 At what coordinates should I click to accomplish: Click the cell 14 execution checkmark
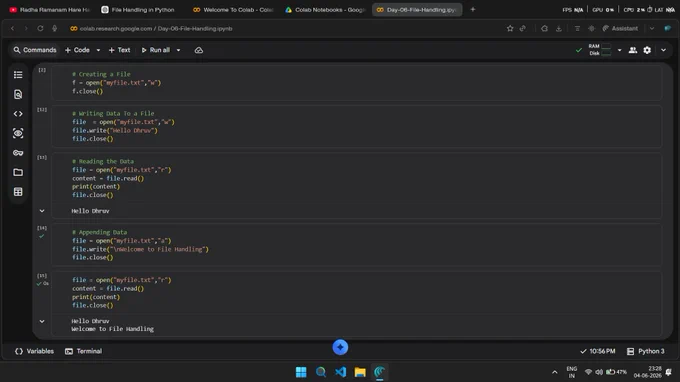coord(42,236)
